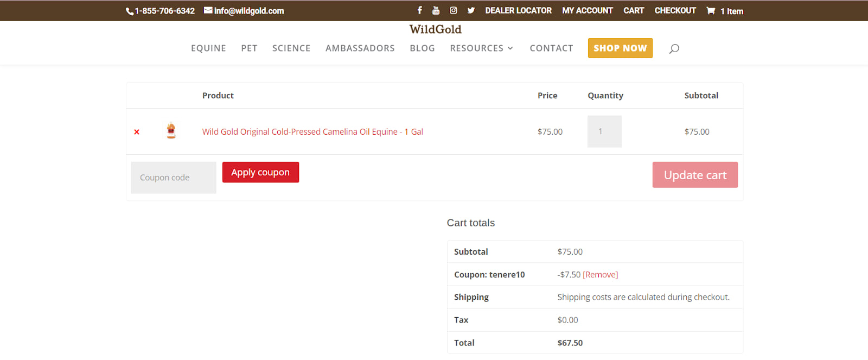Open the Dealer Locator link
This screenshot has width=868, height=360.
coord(518,10)
